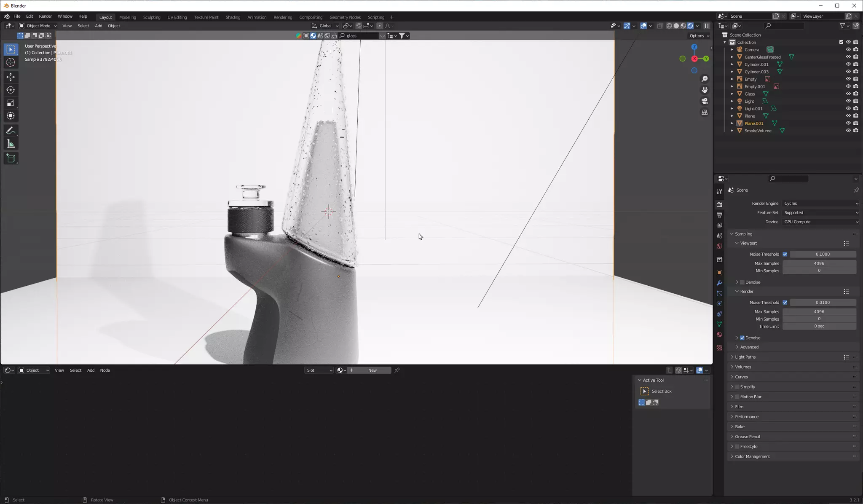Switch to the Shading workspace tab
The image size is (863, 504).
tap(233, 17)
